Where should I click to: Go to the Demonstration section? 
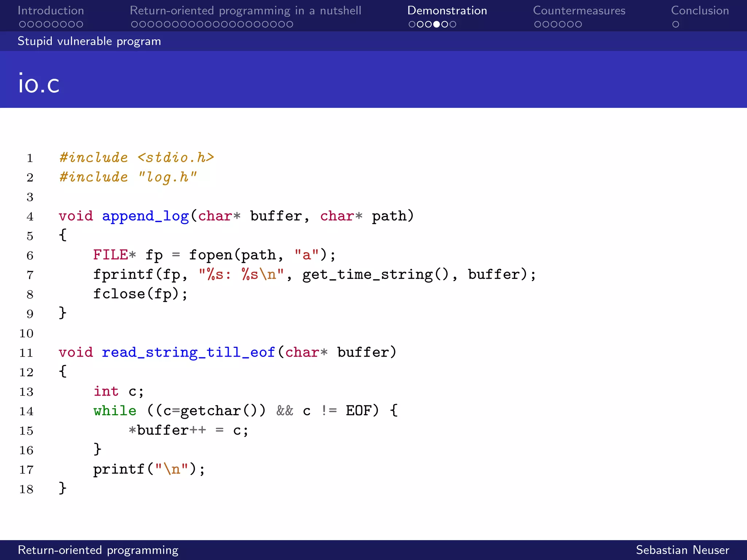click(447, 11)
